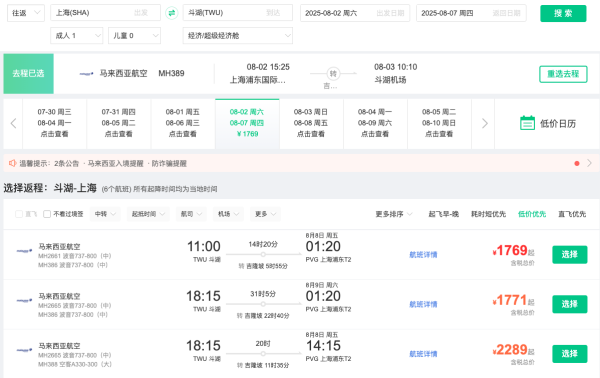
Task: Open the 往返 trip type dropdown
Action: point(26,13)
